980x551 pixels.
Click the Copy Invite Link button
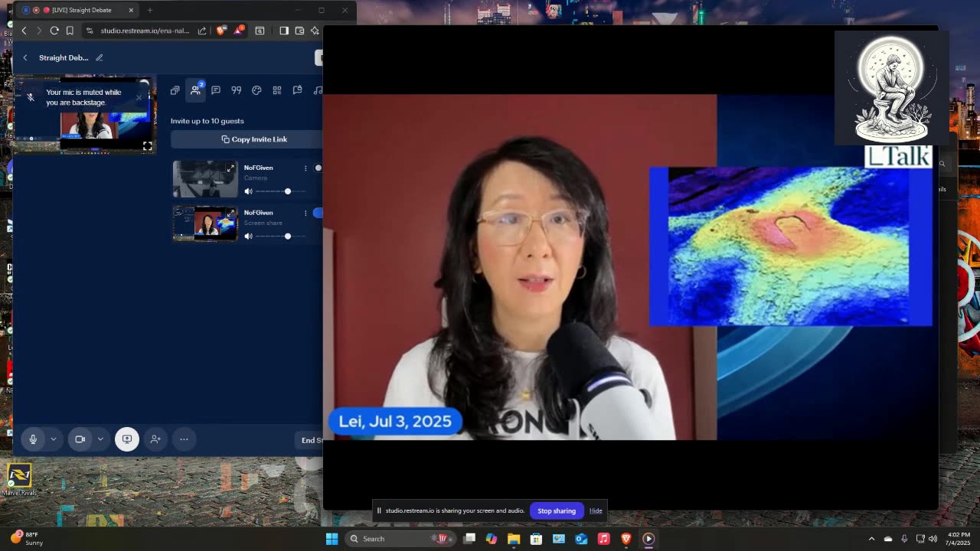pos(247,139)
